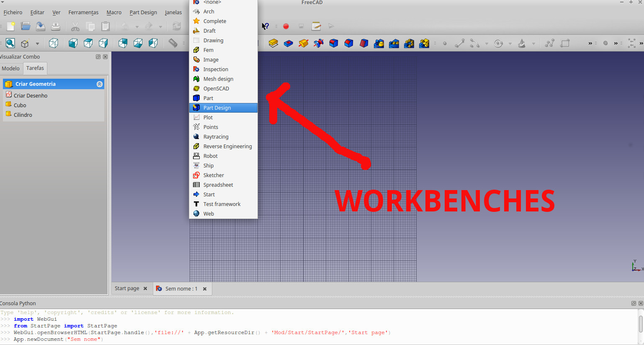Open the Ferramentas menu
This screenshot has width=644, height=345.
click(x=83, y=13)
